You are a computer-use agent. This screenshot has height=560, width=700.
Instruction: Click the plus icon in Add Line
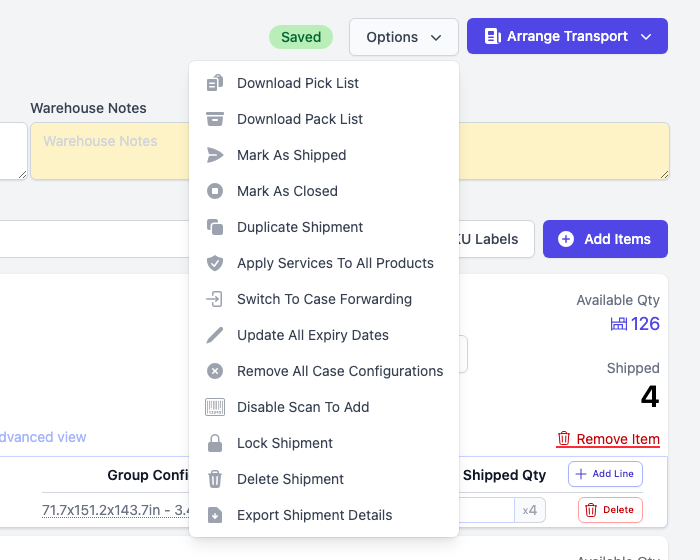click(581, 474)
